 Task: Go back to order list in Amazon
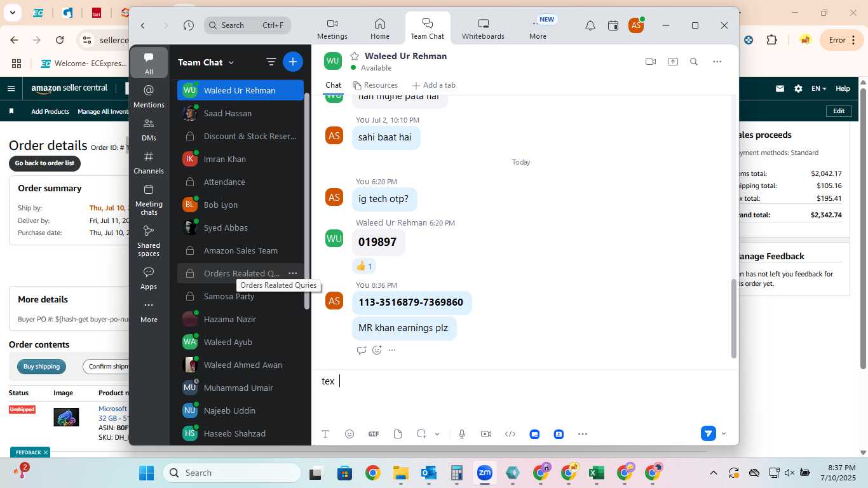point(44,163)
